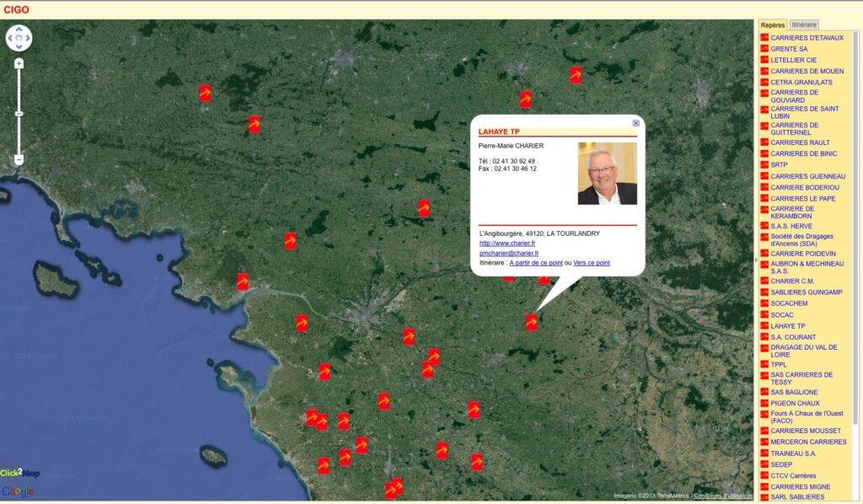Click the pmcharier@charier.fr email link
The image size is (863, 504).
click(508, 253)
